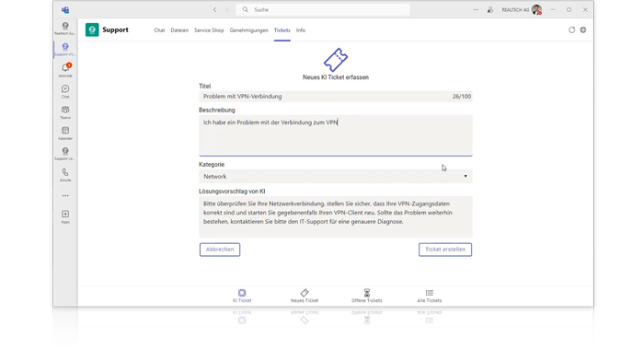Screen dimensions: 644x349
Task: Open the tab in browser via globe icon
Action: 583,30
